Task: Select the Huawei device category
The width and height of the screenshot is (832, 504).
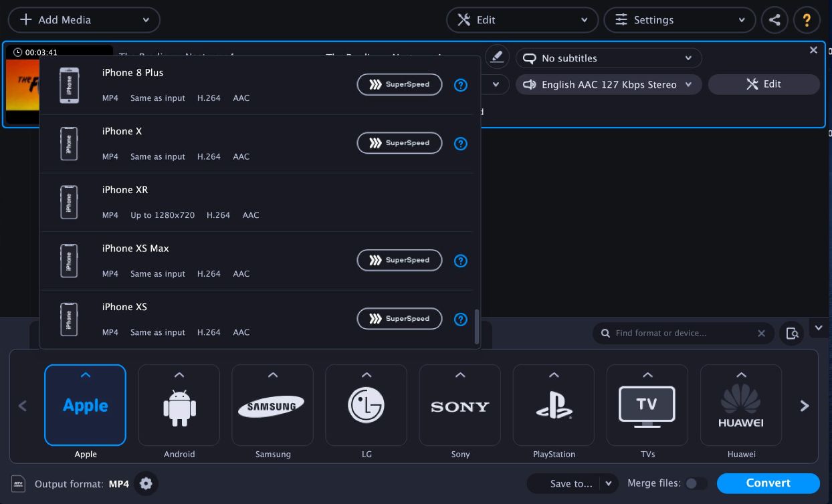Action: pyautogui.click(x=741, y=406)
